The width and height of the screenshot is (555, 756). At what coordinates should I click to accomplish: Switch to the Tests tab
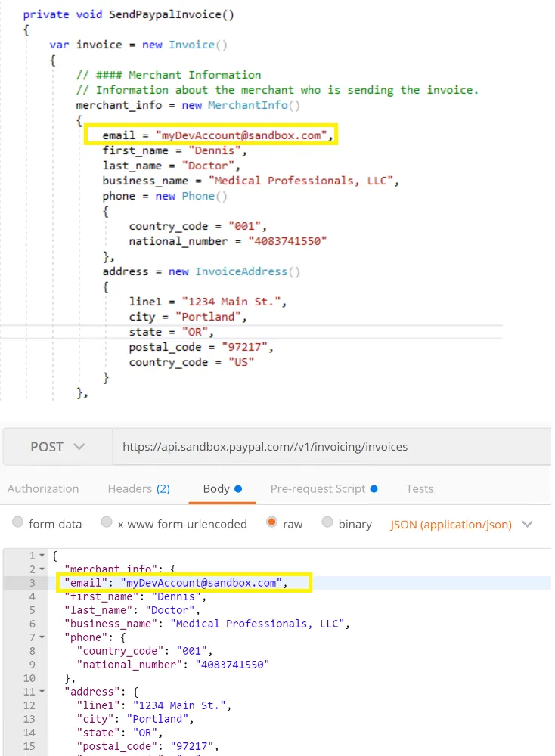pos(420,488)
